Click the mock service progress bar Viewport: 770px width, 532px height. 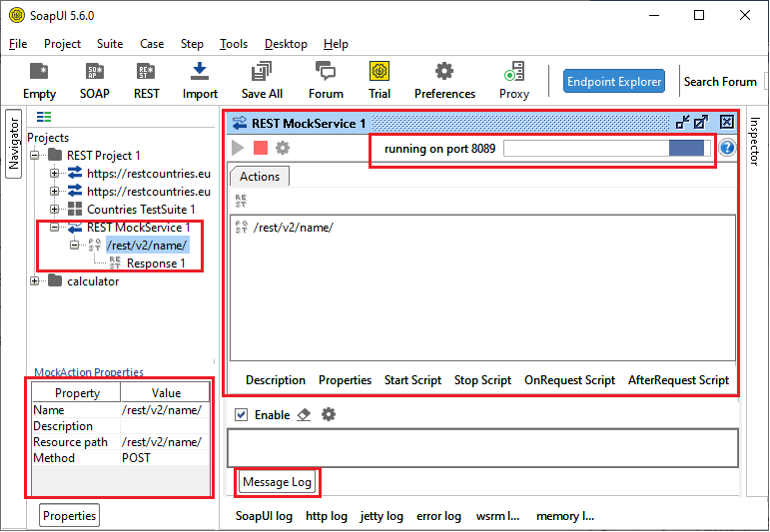point(607,148)
